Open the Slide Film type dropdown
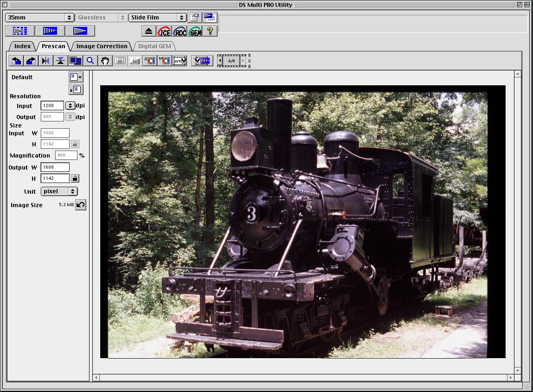 157,18
